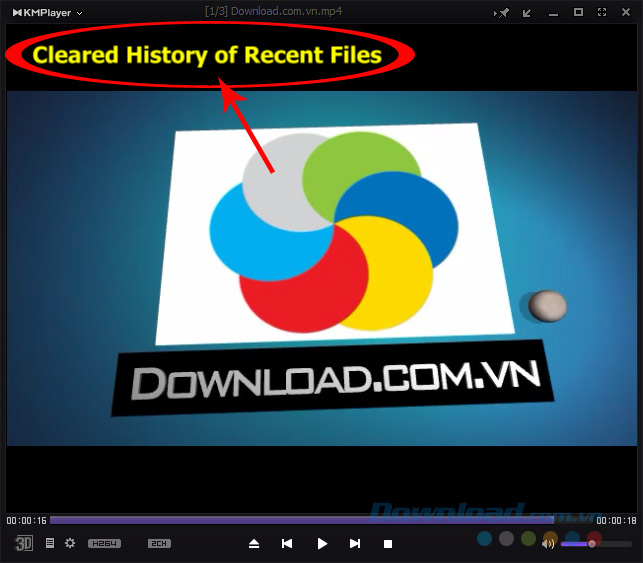643x563 pixels.
Task: Click the 2CH audio channel badge
Action: pos(159,544)
